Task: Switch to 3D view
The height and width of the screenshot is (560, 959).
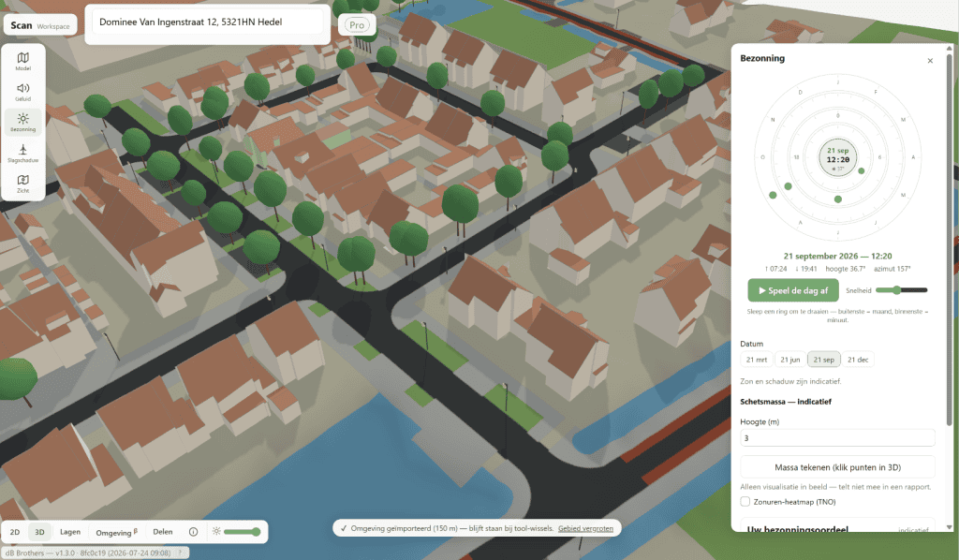Action: tap(39, 532)
